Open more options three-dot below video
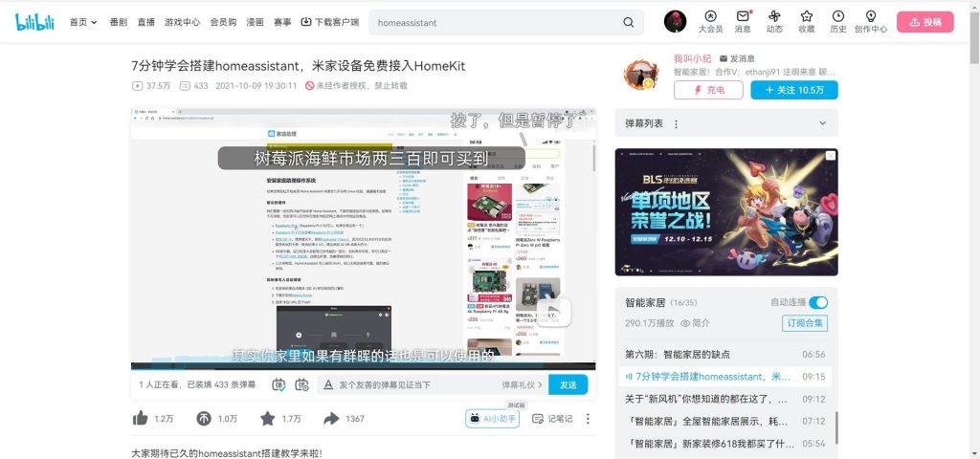Image resolution: width=980 pixels, height=459 pixels. [x=588, y=419]
